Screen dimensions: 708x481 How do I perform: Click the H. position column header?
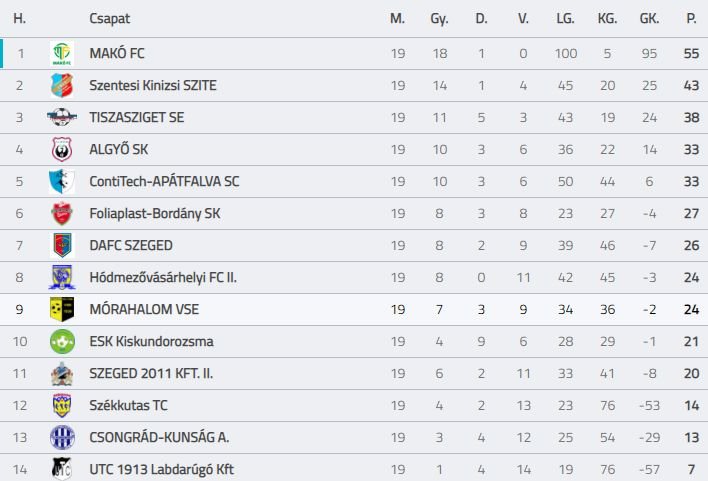pos(20,19)
